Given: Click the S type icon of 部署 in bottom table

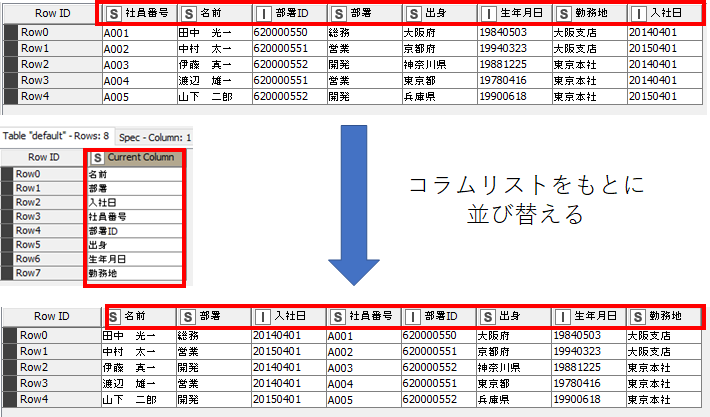Looking at the screenshot, I should (x=188, y=316).
